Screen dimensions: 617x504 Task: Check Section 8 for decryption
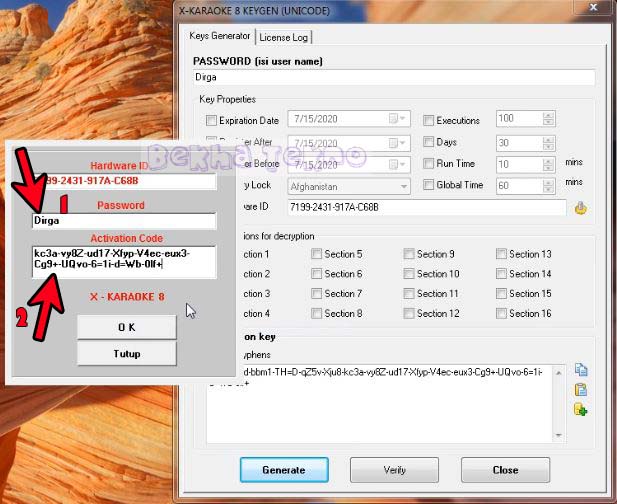(316, 313)
